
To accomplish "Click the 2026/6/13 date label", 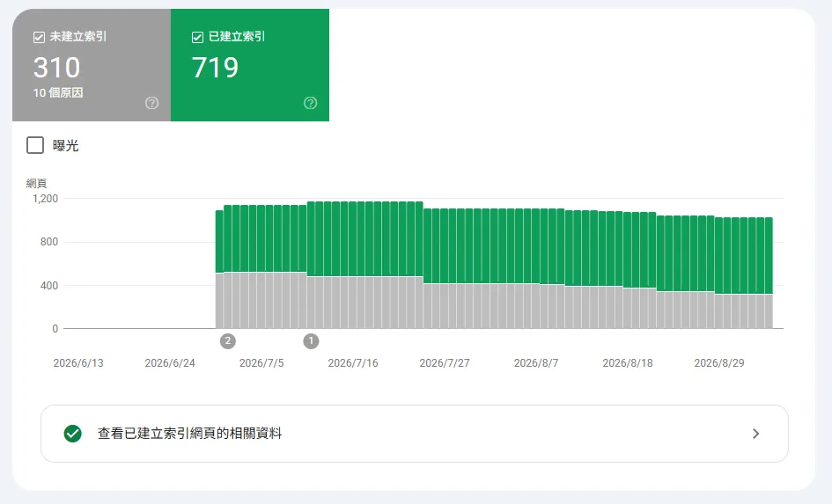I will click(x=78, y=363).
